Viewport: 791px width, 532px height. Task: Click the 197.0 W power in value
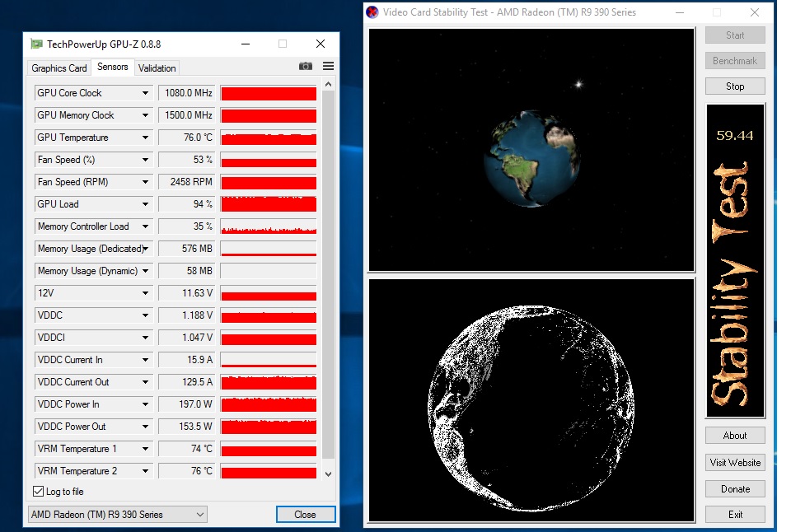click(187, 404)
